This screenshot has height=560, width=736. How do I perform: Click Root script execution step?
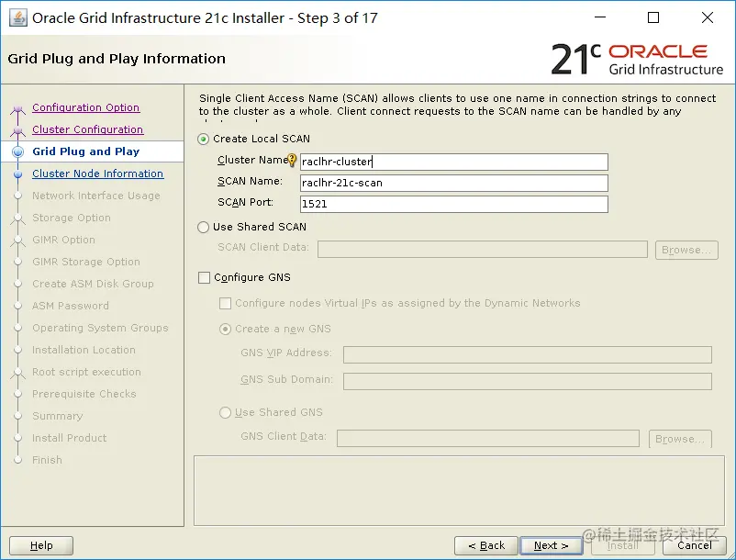tap(86, 372)
